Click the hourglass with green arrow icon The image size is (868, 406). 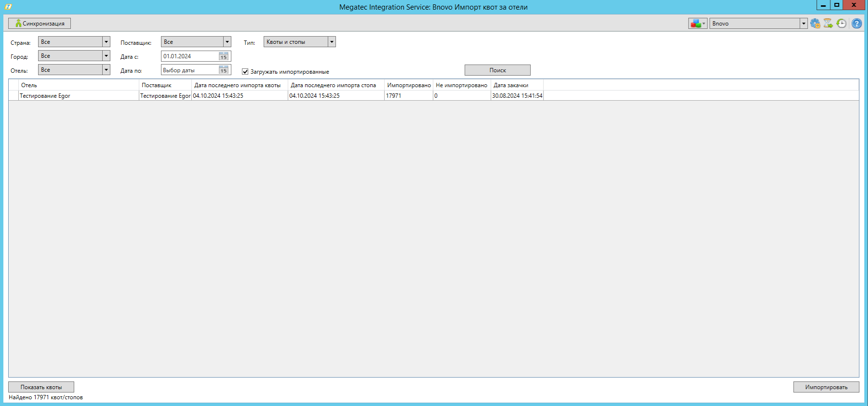point(828,23)
